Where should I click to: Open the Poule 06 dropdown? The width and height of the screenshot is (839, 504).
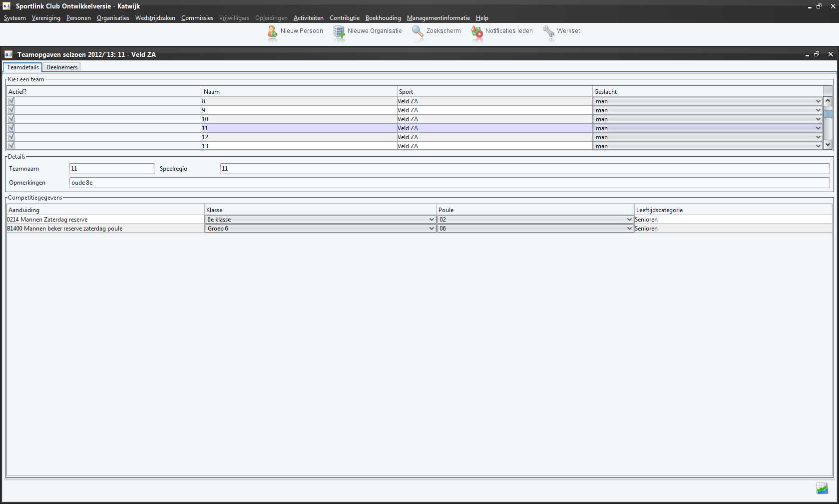click(535, 229)
